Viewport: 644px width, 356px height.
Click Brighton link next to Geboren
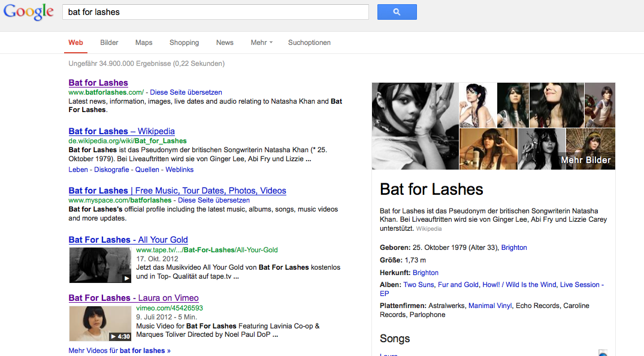514,248
